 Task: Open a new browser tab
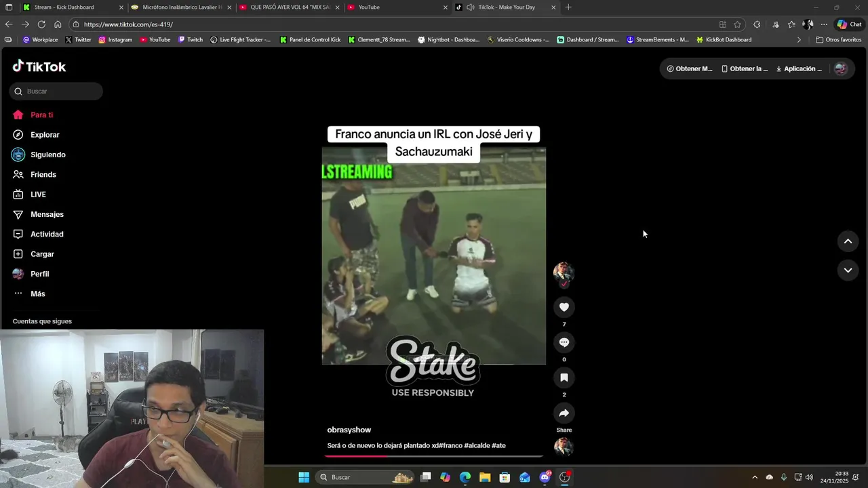pos(568,7)
